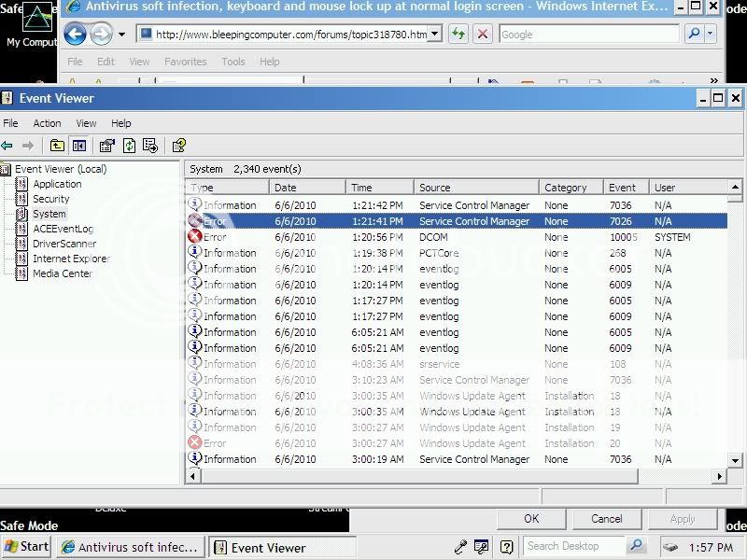The width and height of the screenshot is (747, 560).
Task: Switch to Antivirus soft infec... taskbar button
Action: [130, 547]
